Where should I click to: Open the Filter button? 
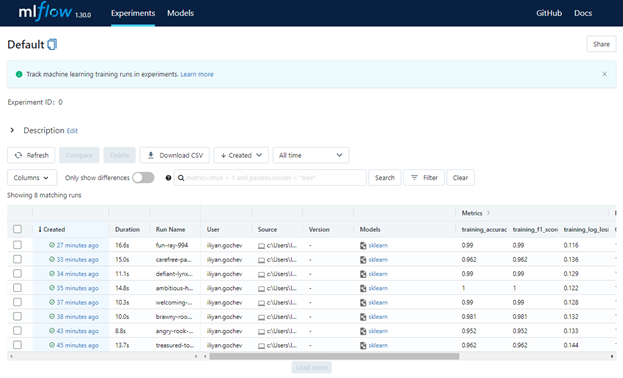click(424, 178)
